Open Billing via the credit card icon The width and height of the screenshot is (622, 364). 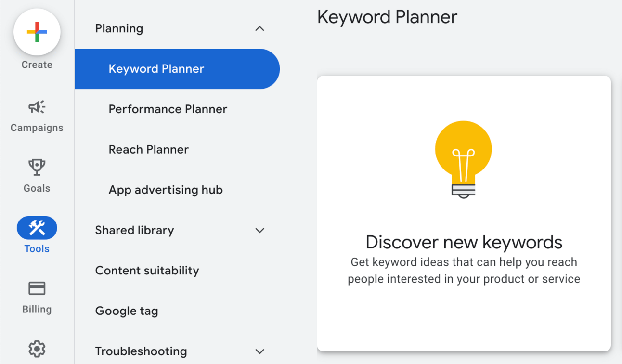37,288
